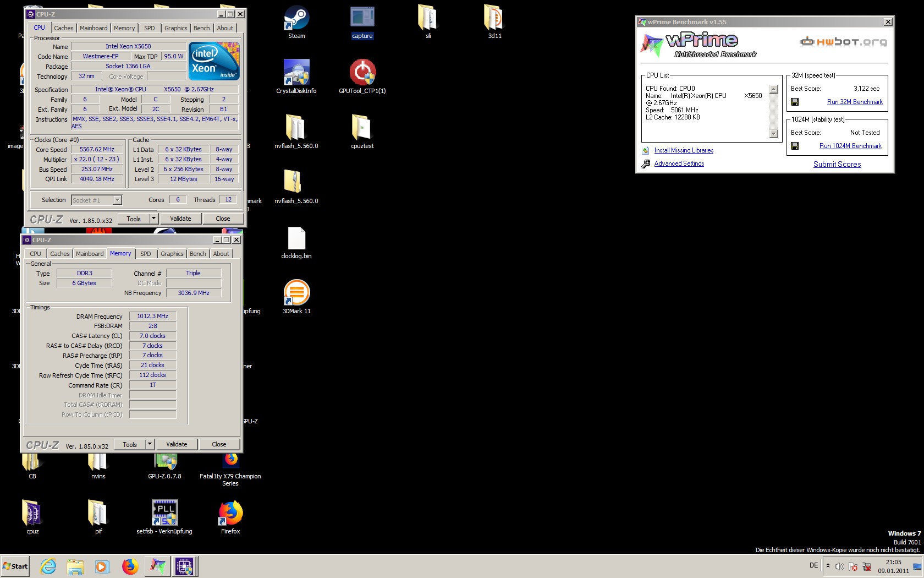The image size is (924, 578).
Task: Launch Firefox desktop shortcut
Action: [x=230, y=517]
